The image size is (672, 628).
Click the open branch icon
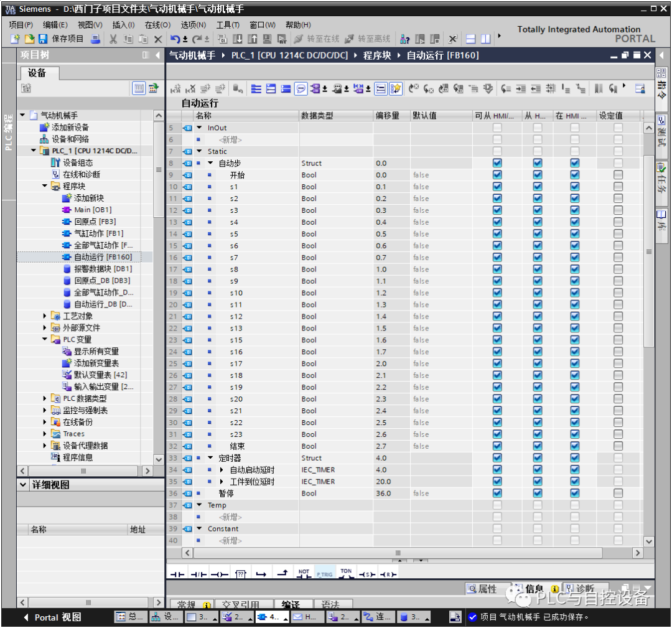click(261, 574)
